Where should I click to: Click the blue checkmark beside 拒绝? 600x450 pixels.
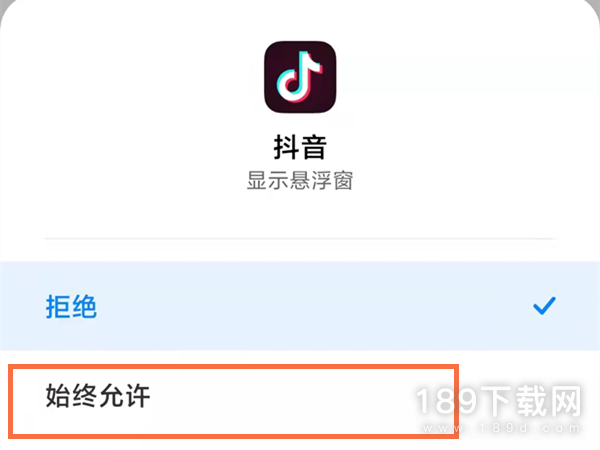click(544, 306)
